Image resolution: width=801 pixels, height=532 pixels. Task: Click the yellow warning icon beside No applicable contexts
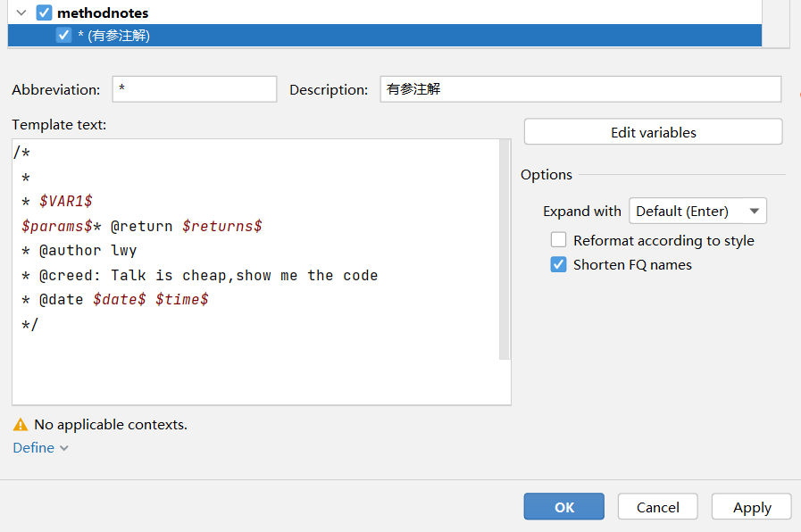(21, 424)
